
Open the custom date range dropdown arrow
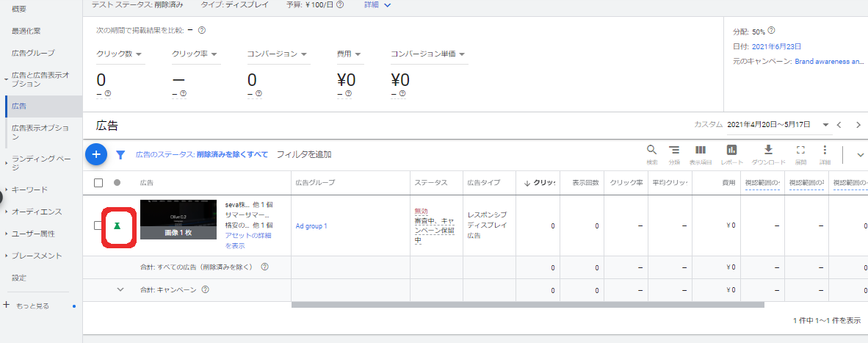[825, 124]
